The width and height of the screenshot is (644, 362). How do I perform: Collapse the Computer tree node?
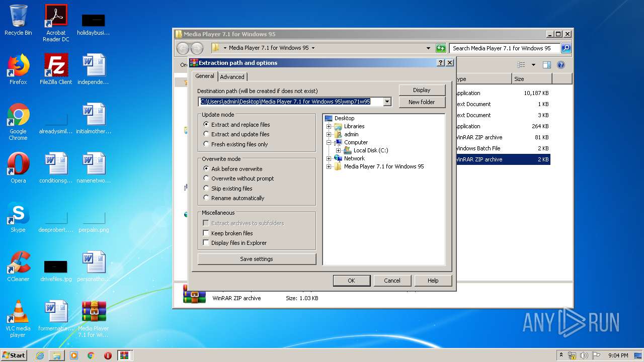pos(329,142)
